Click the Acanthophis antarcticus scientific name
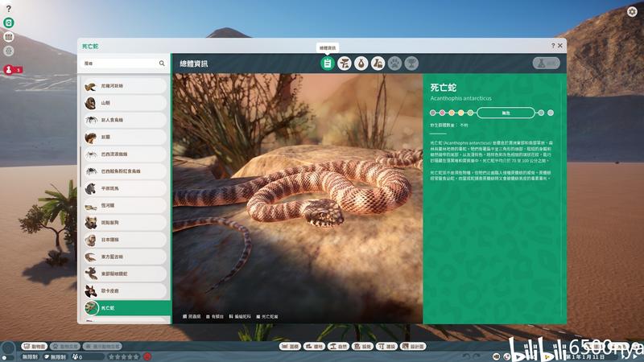Image resolution: width=644 pixels, height=362 pixels. [460, 98]
